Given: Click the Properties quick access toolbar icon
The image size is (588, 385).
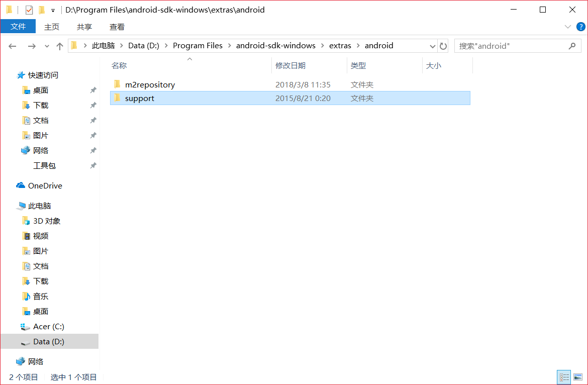Looking at the screenshot, I should pos(29,10).
